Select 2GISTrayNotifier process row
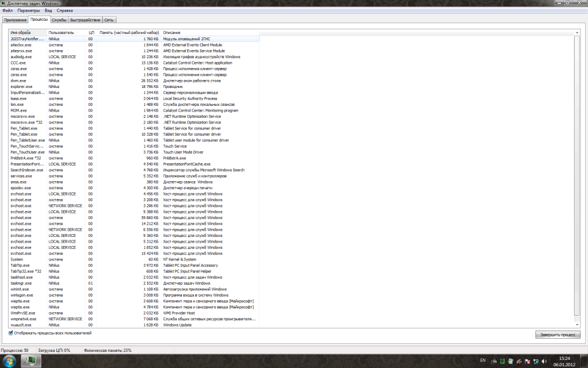The image size is (588, 368). [134, 39]
